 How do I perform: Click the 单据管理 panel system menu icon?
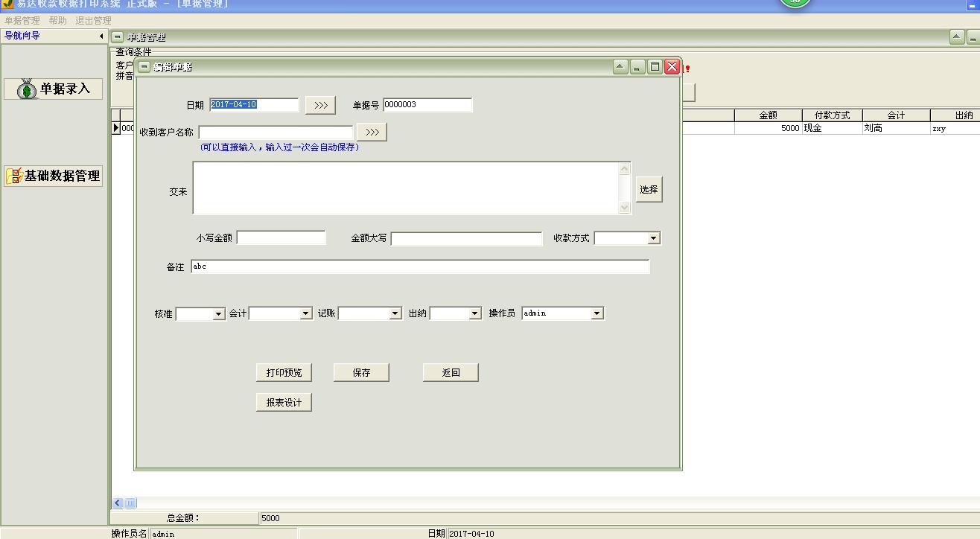click(118, 36)
